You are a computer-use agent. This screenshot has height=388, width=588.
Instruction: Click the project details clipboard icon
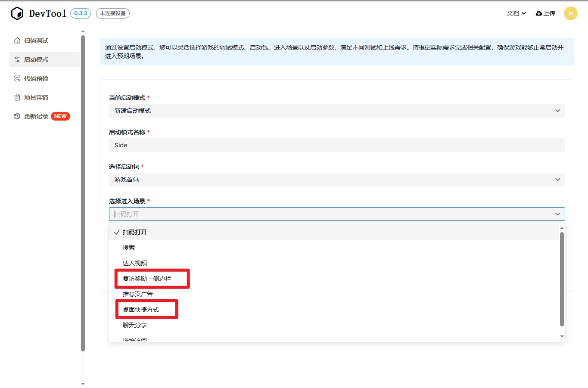[17, 97]
